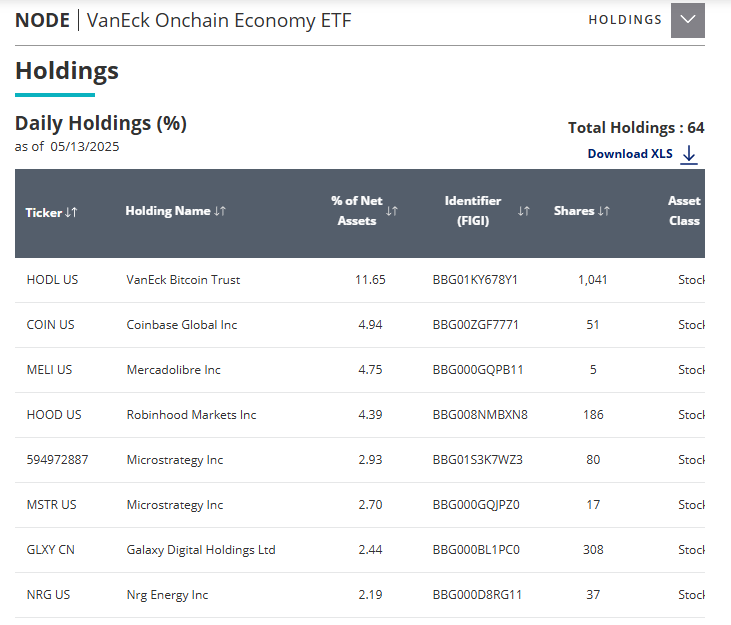
Task: Click the 594972887 ticker cell
Action: pyautogui.click(x=55, y=460)
